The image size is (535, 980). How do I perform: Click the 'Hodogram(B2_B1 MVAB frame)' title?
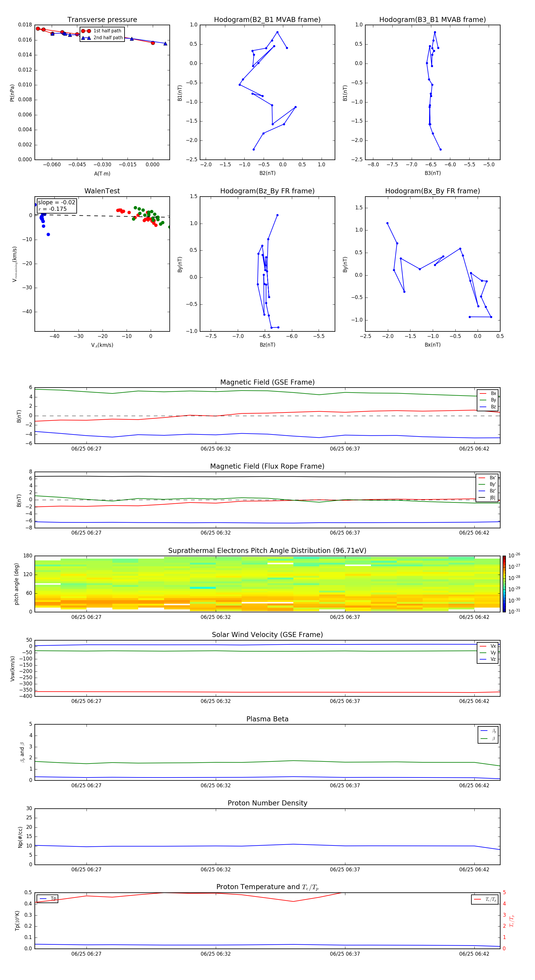click(x=267, y=19)
